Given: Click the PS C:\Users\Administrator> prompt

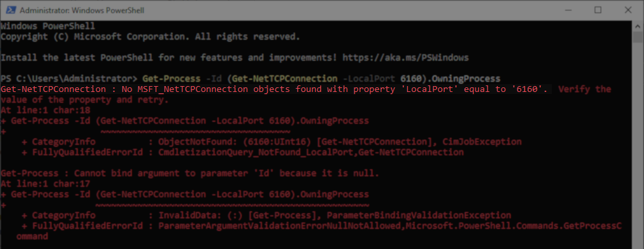Looking at the screenshot, I should 68,78.
